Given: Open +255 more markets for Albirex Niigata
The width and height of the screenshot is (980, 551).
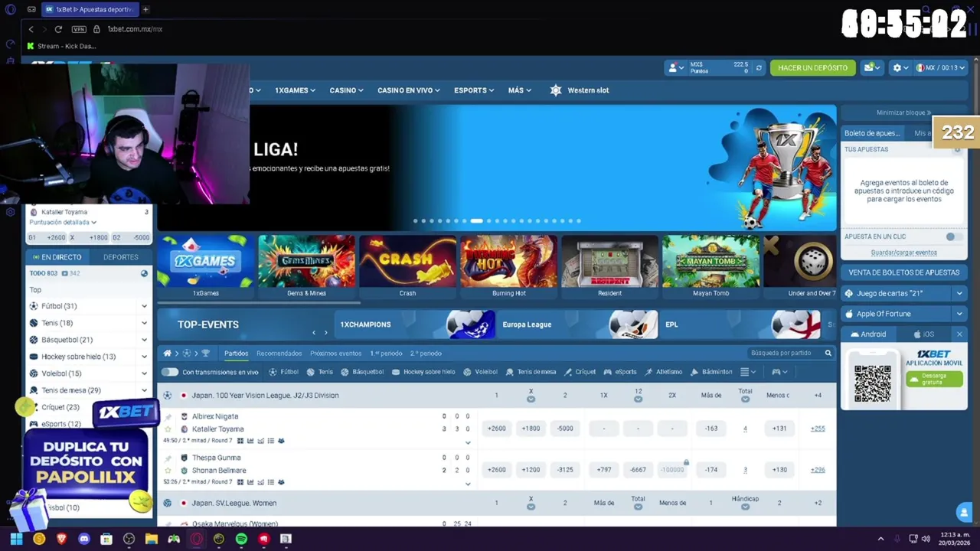Looking at the screenshot, I should (x=818, y=429).
